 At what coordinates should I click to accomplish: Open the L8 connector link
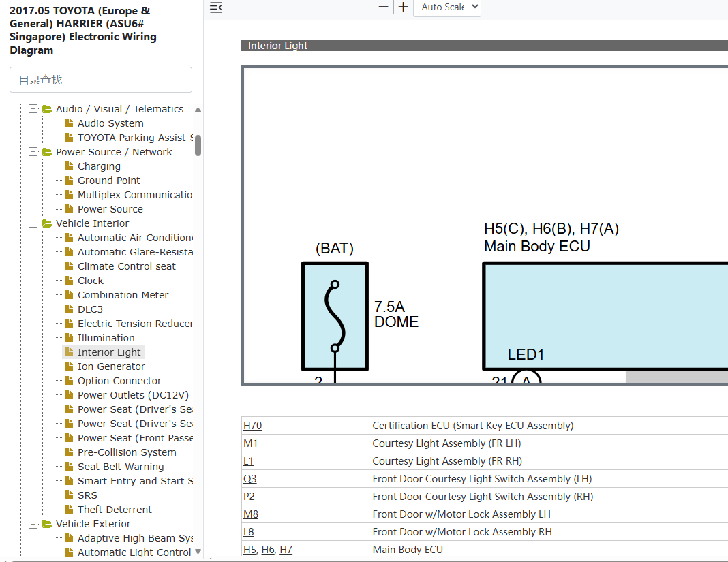248,532
